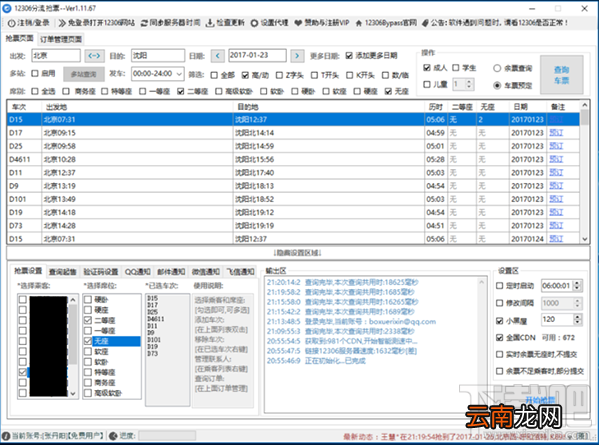Open the QQ通知 tab
Image resolution: width=599 pixels, height=445 pixels.
coord(138,272)
